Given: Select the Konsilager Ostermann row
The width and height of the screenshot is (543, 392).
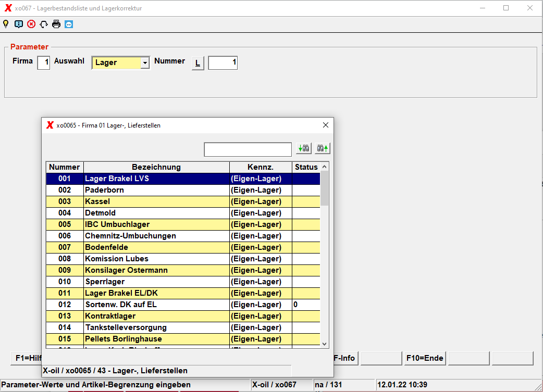Looking at the screenshot, I should (x=183, y=270).
